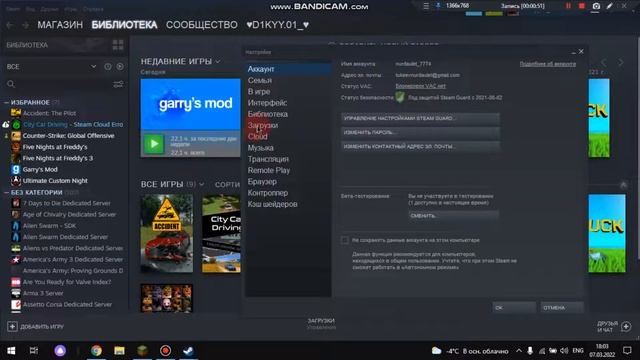Expand the ВСЕ library filter dropdown
The width and height of the screenshot is (640, 360).
click(x=93, y=67)
